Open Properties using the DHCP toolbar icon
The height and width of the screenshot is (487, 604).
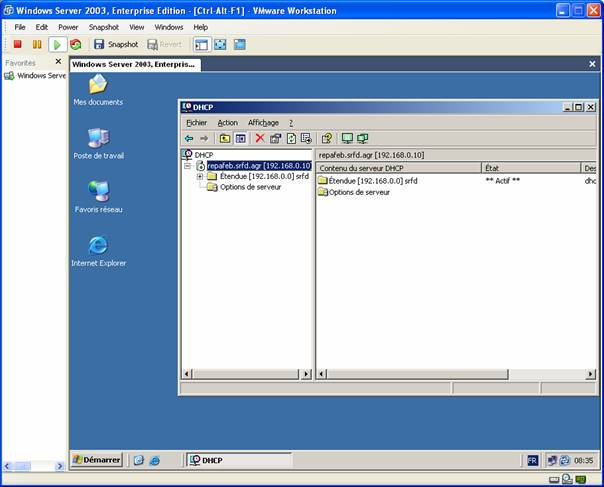(275, 138)
